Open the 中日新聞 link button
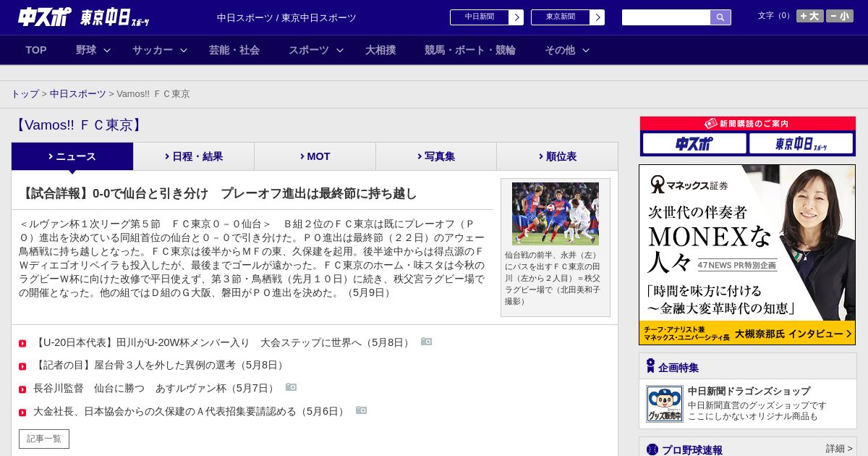The width and height of the screenshot is (868, 456). tap(480, 17)
